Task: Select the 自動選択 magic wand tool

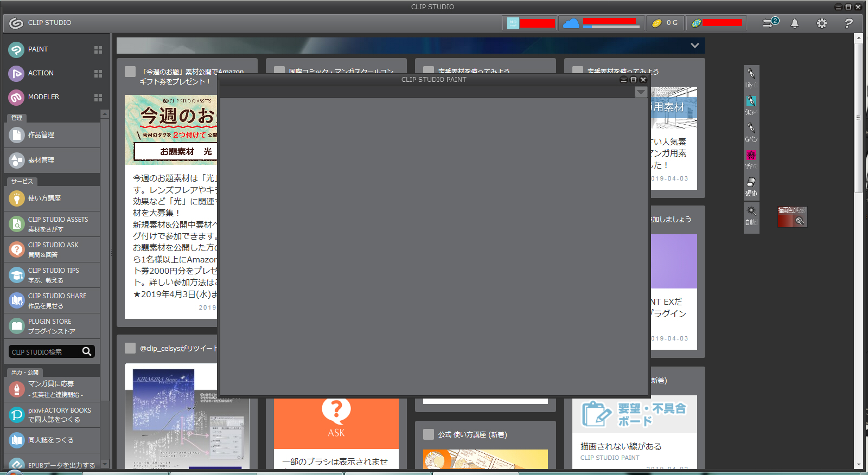Action: 751,215
